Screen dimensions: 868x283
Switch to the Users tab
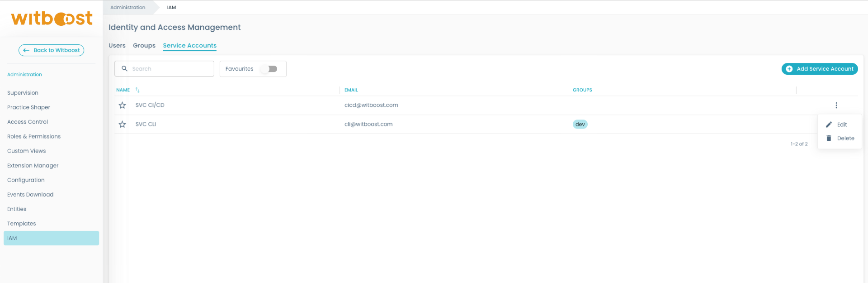click(x=117, y=46)
